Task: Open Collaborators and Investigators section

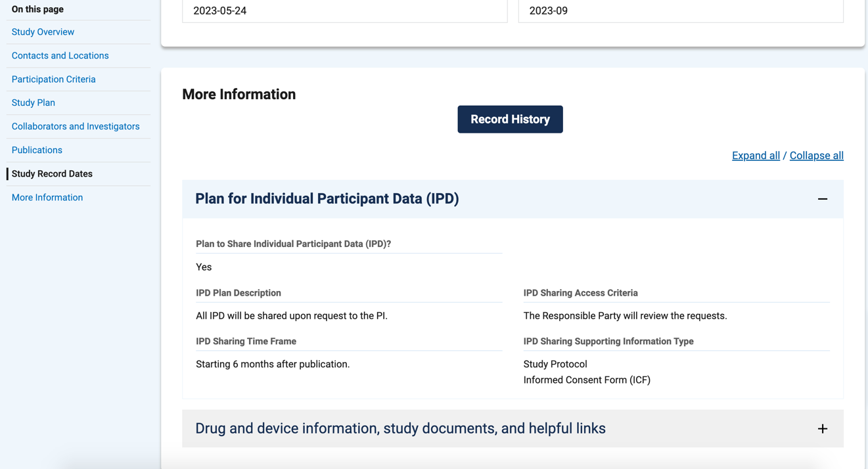Action: coord(76,127)
